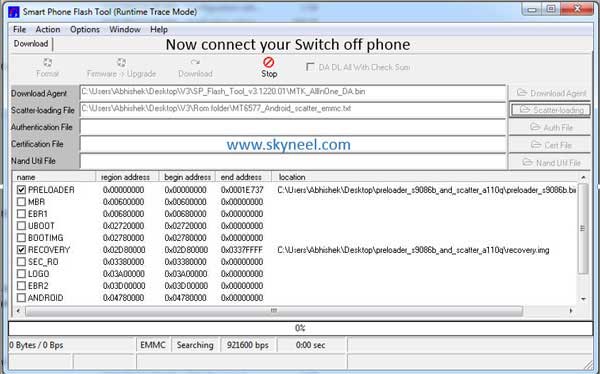Click the horizontal scroll right arrow
Viewport: 600px width, 374px height.
pyautogui.click(x=571, y=311)
